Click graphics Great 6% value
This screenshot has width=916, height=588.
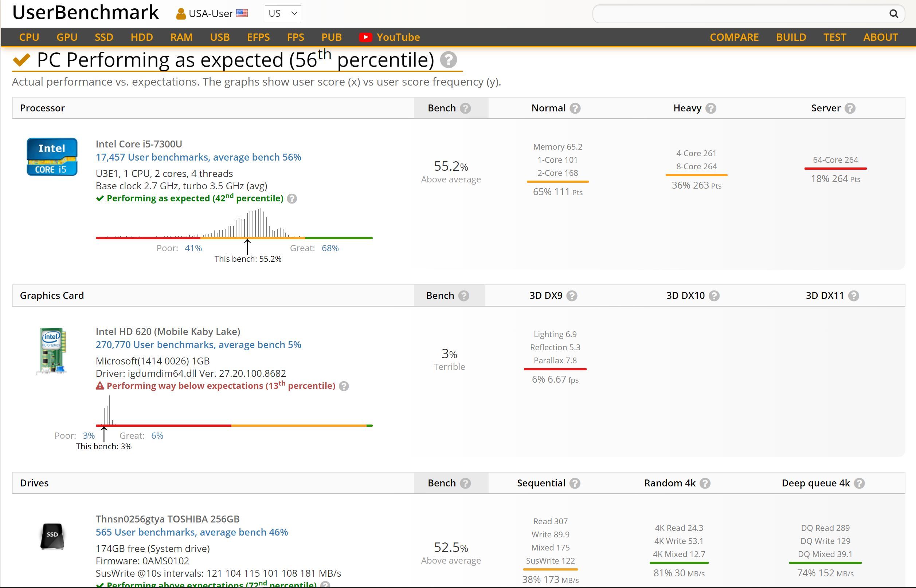tap(157, 436)
